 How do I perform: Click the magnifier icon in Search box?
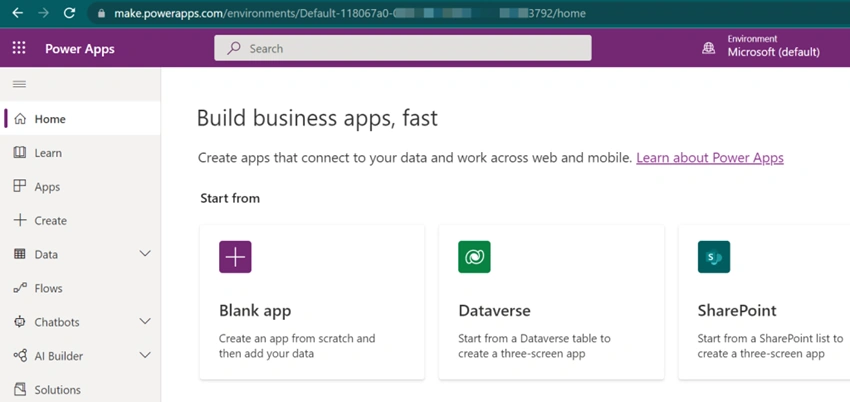pos(234,48)
